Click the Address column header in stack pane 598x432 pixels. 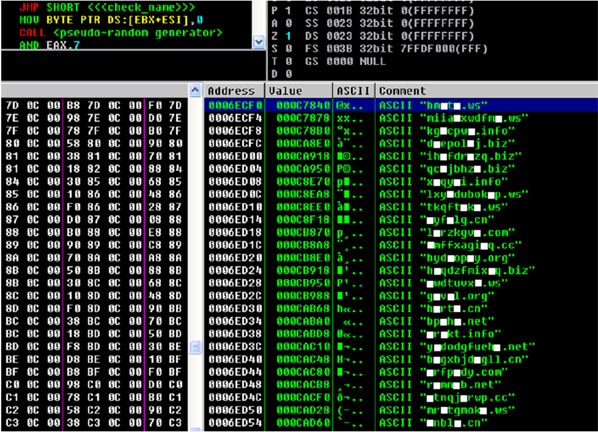point(234,91)
